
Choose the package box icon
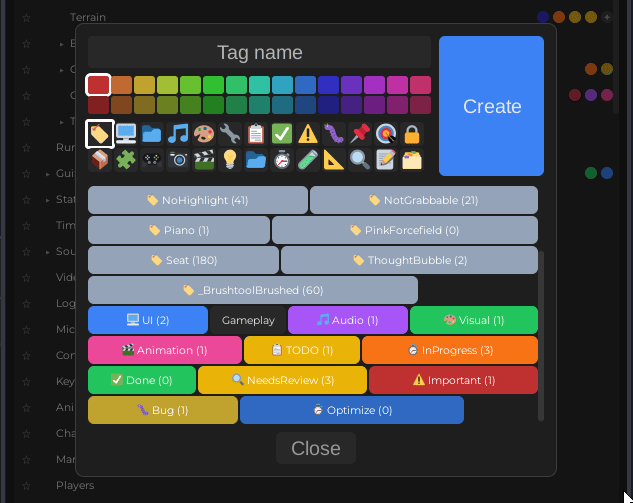point(100,160)
